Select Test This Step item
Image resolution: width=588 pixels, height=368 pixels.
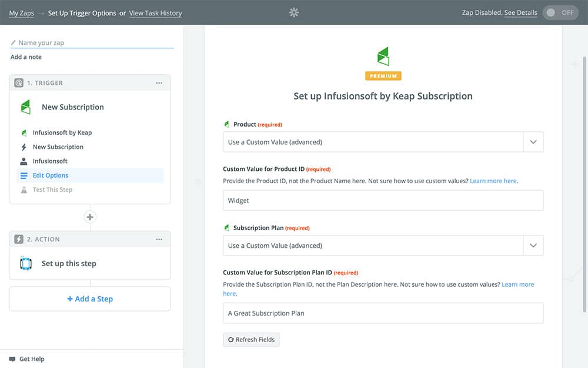[x=52, y=190]
